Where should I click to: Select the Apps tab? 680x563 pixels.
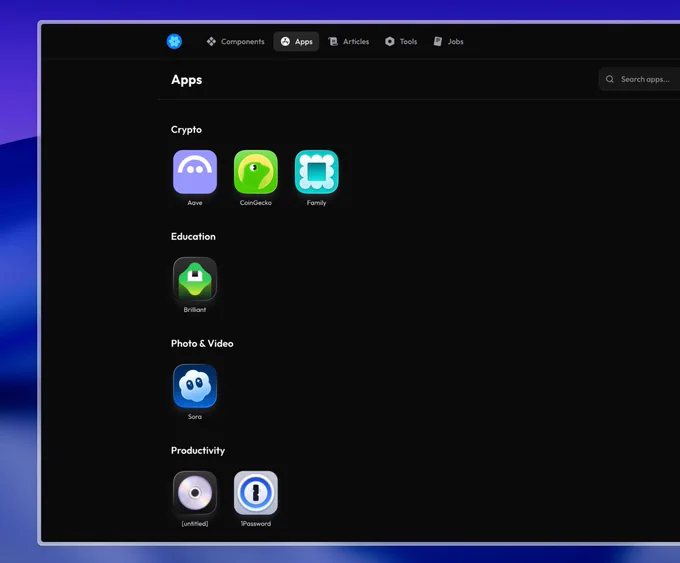coord(296,42)
